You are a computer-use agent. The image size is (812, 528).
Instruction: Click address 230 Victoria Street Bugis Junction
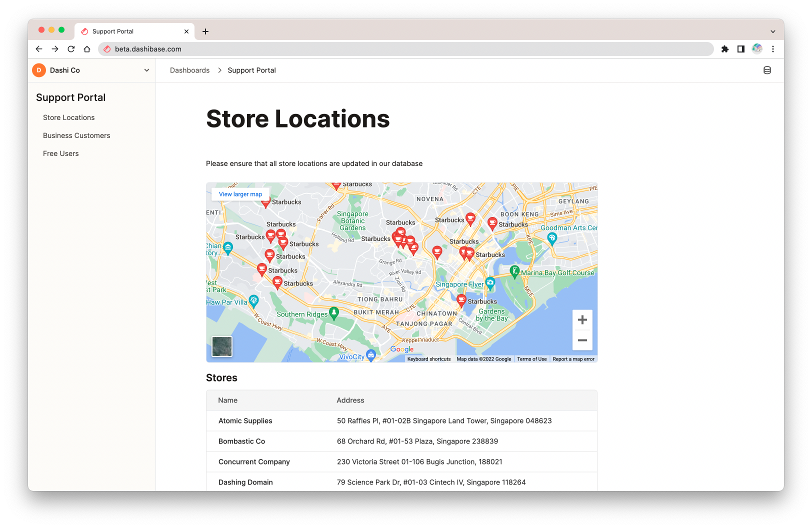point(419,462)
